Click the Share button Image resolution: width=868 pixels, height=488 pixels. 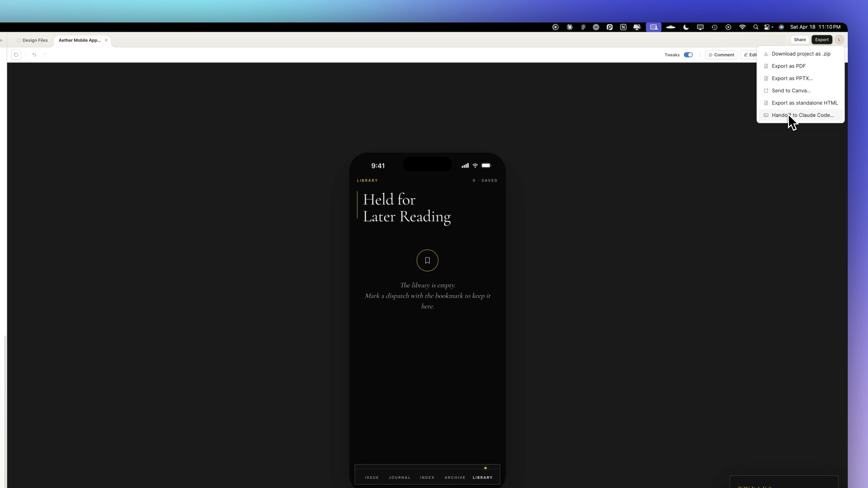[x=799, y=40]
